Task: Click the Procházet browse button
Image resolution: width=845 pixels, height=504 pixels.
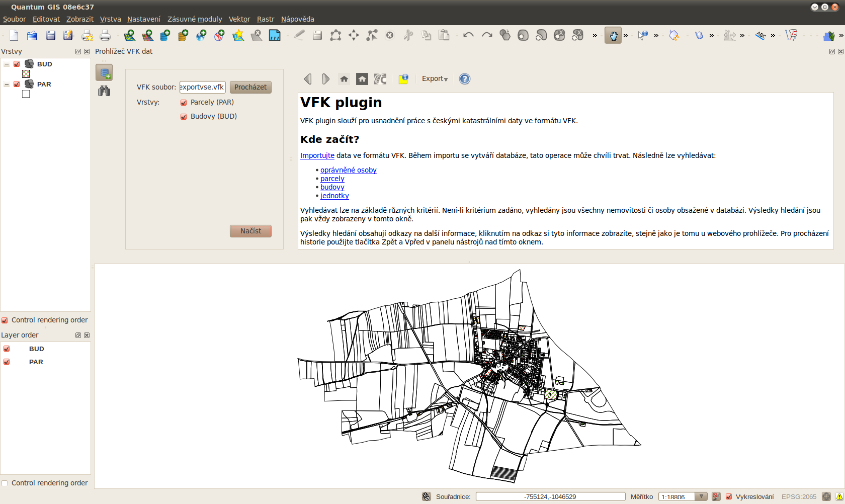Action: click(x=250, y=87)
